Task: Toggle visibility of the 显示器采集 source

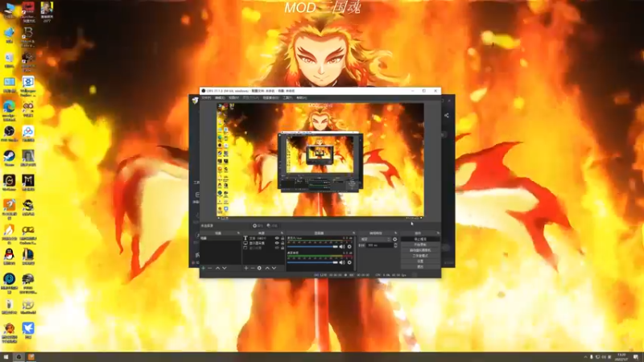Action: [x=277, y=243]
